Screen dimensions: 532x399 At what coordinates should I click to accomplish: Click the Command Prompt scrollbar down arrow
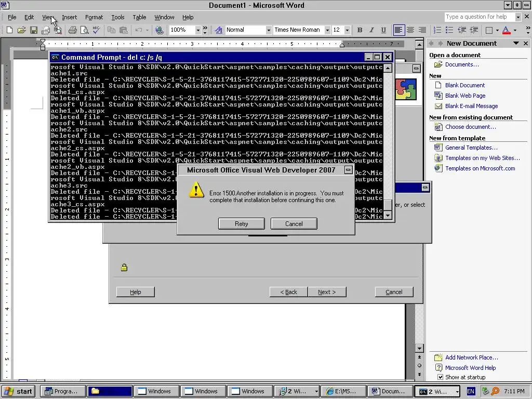click(388, 215)
